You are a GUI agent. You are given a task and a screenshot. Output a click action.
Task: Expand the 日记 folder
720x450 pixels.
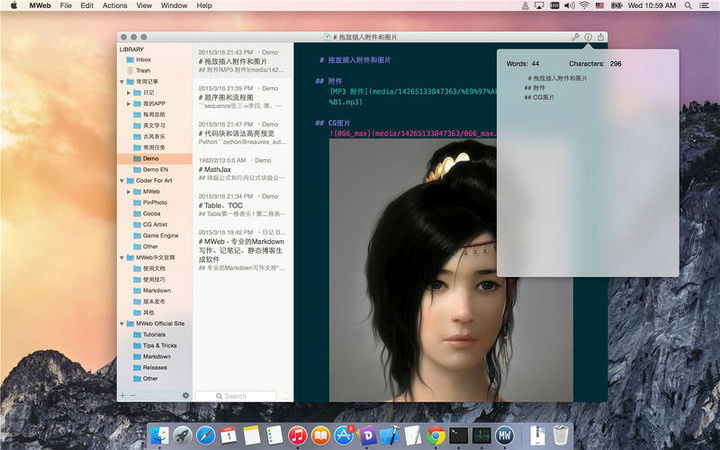point(129,93)
